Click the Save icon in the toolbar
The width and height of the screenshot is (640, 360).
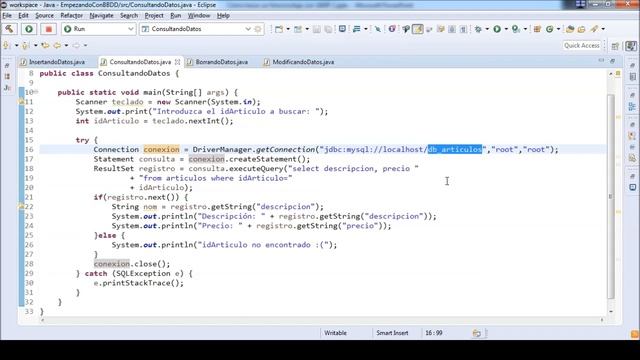point(317,29)
